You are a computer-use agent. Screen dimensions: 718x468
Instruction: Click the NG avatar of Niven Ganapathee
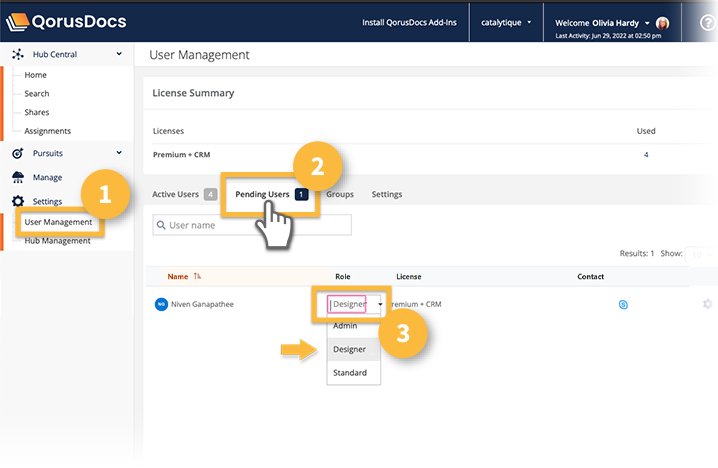(x=161, y=304)
